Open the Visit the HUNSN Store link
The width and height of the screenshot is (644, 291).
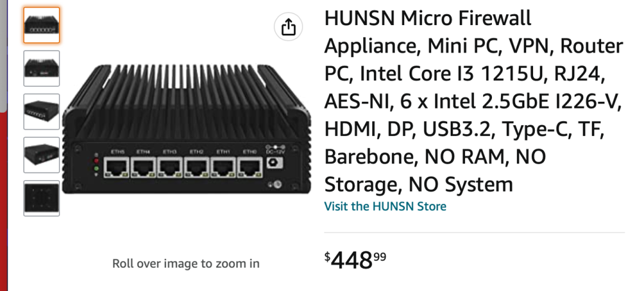tap(385, 206)
